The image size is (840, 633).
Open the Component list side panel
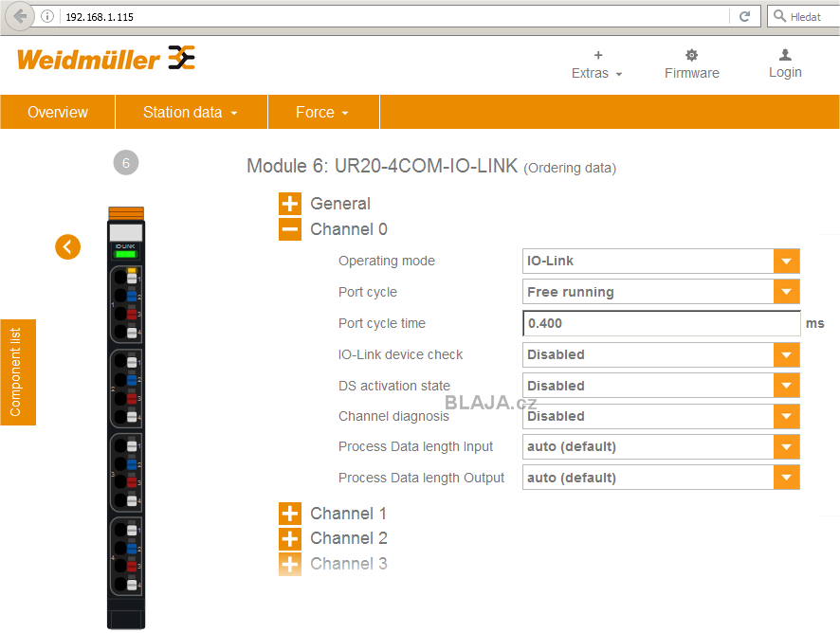[x=18, y=372]
